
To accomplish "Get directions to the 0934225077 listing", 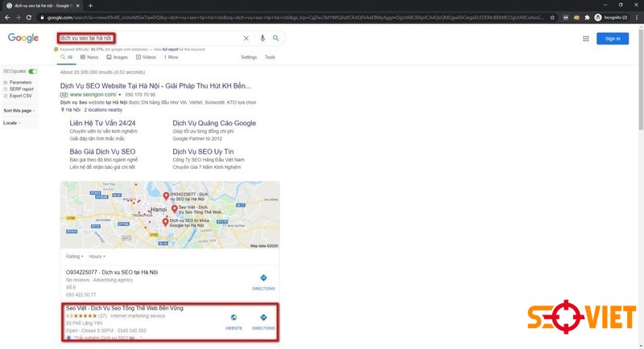I will [x=263, y=282].
